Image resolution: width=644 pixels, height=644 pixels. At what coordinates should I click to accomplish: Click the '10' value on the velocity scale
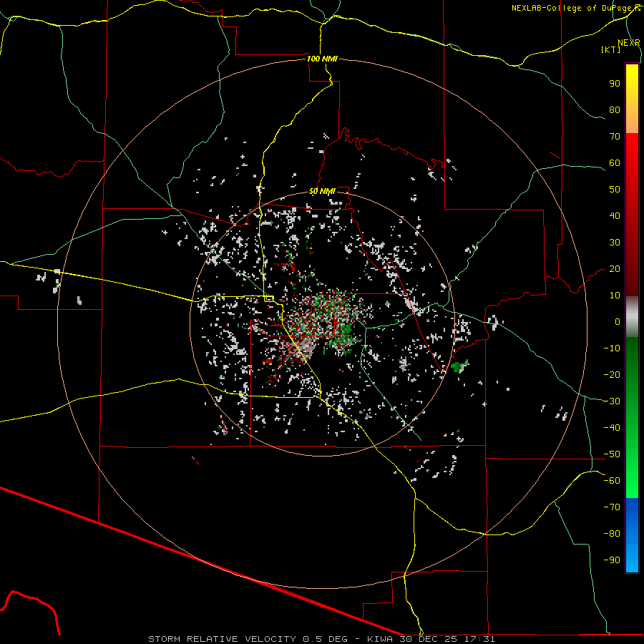click(615, 296)
